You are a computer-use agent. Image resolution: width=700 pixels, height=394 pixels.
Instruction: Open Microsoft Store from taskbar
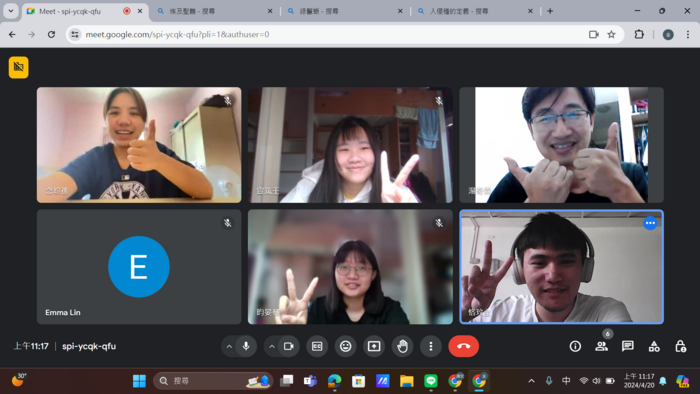click(358, 381)
